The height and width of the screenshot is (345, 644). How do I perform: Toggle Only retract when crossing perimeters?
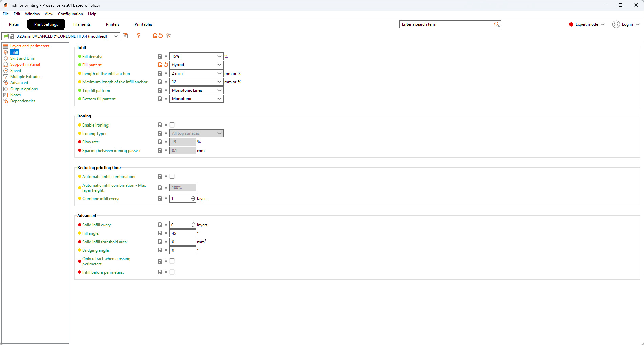point(172,261)
